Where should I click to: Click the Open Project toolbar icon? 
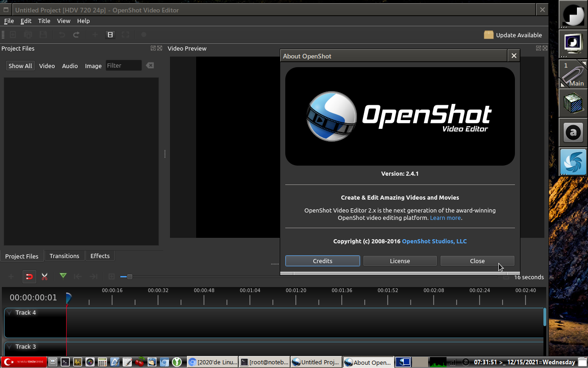[x=28, y=34]
